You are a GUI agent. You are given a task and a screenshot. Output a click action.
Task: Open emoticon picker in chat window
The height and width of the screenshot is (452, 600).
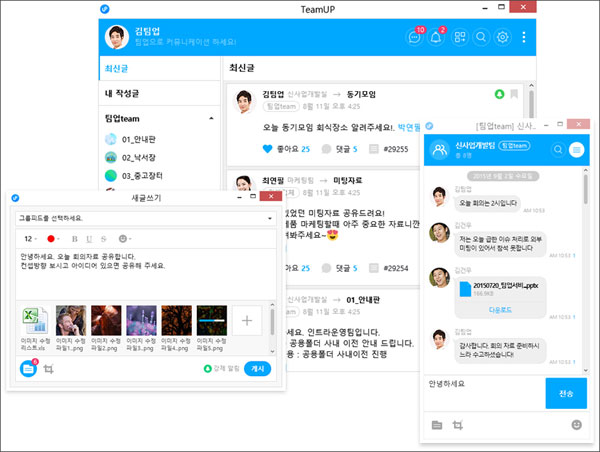(576, 424)
